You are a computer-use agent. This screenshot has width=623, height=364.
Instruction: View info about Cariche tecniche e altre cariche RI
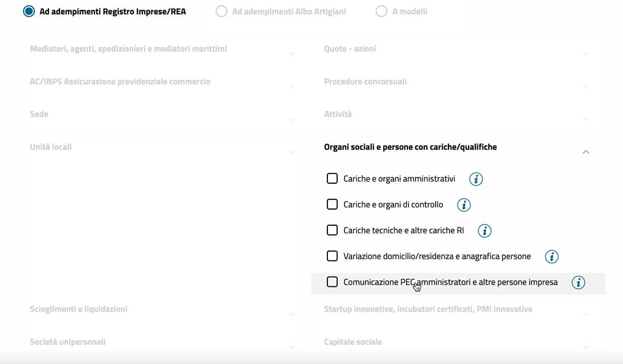pyautogui.click(x=484, y=230)
